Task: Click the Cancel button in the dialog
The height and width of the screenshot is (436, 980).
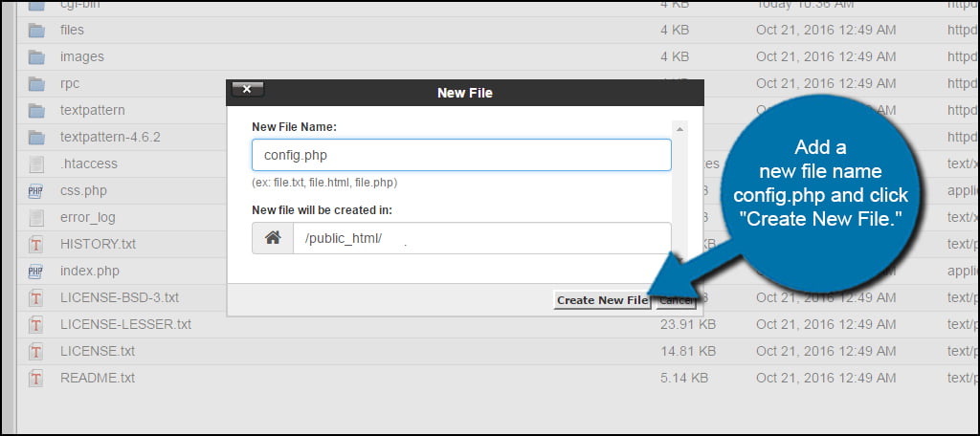Action: point(677,300)
